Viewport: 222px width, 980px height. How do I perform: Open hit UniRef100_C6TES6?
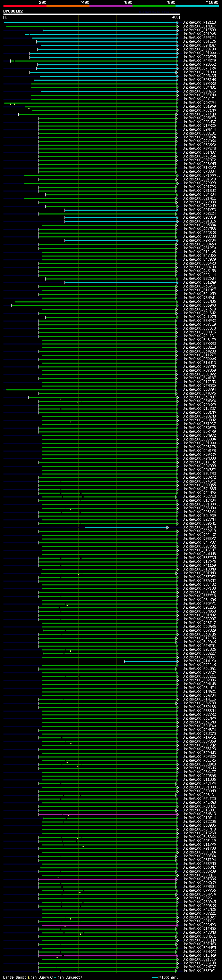(199, 41)
